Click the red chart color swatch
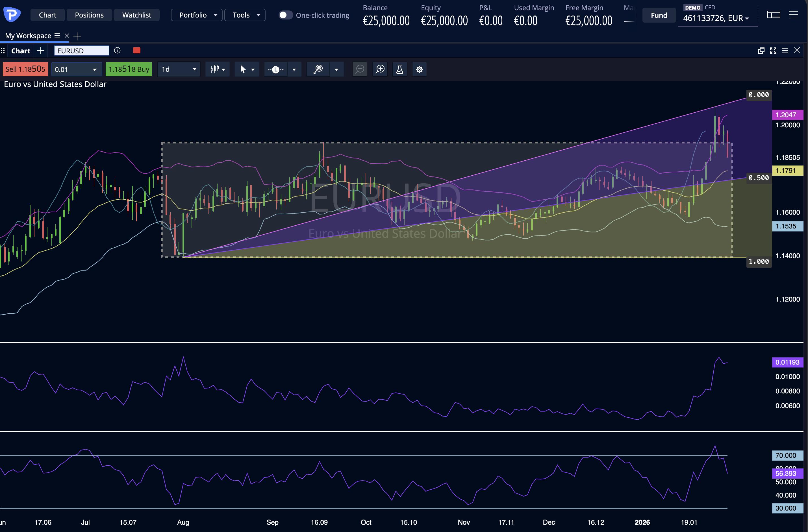The height and width of the screenshot is (532, 808). [136, 50]
